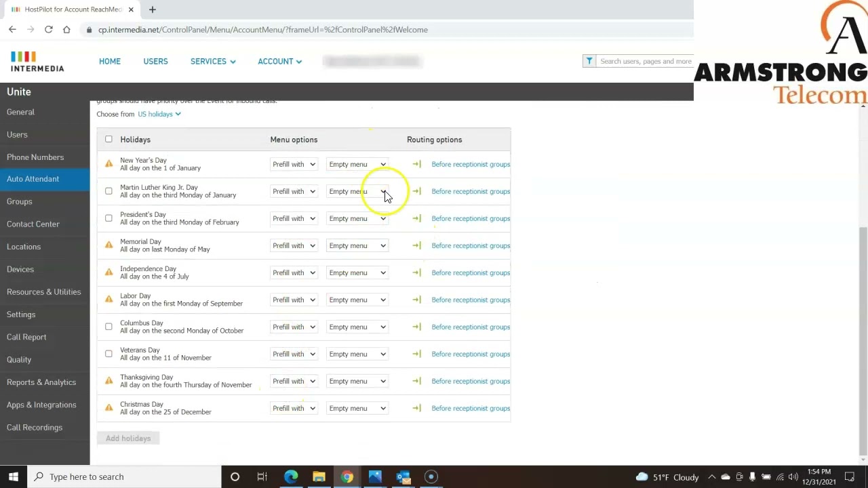Viewport: 868px width, 488px height.
Task: Open Empty menu dropdown for Martin Luther King Jr. Day
Action: (x=357, y=191)
